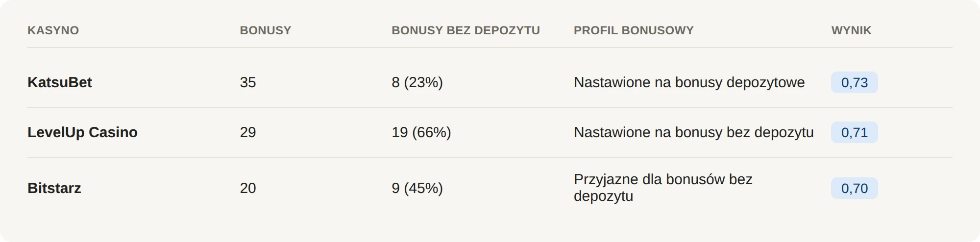Open the LevelUp Casino name
Screen dimensions: 980x242
pos(82,132)
